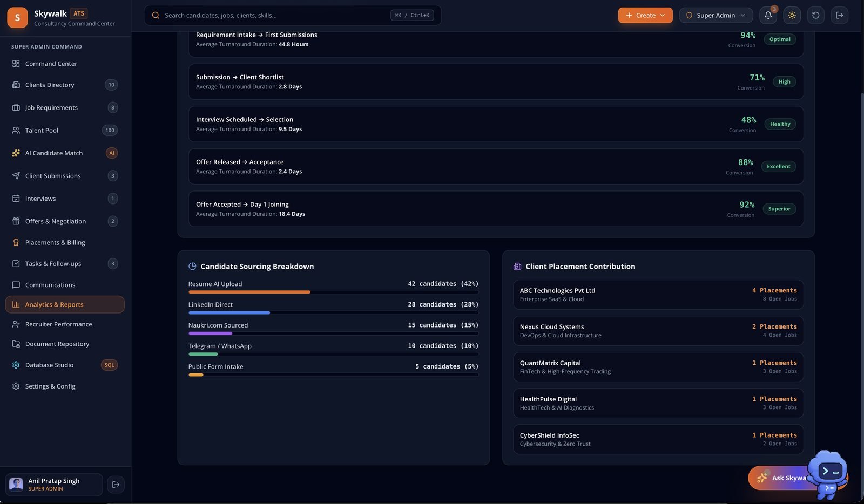Click the Analytics & Reports chart icon

click(x=16, y=305)
